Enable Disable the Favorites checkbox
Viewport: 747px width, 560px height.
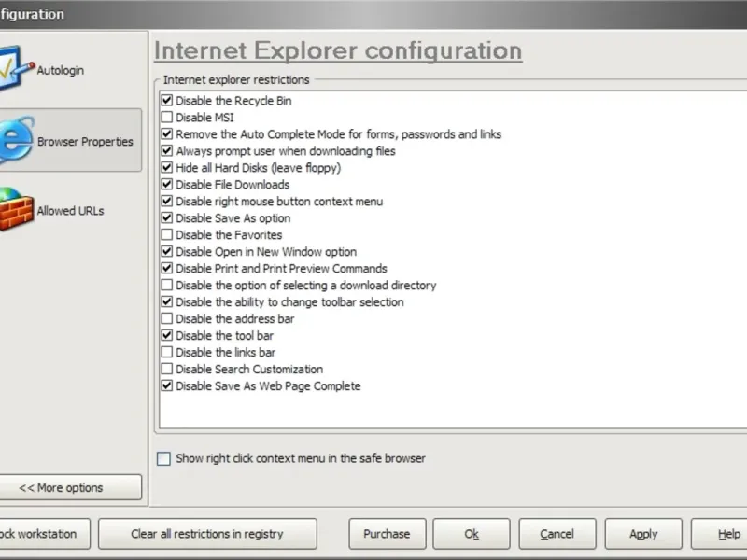tap(167, 235)
